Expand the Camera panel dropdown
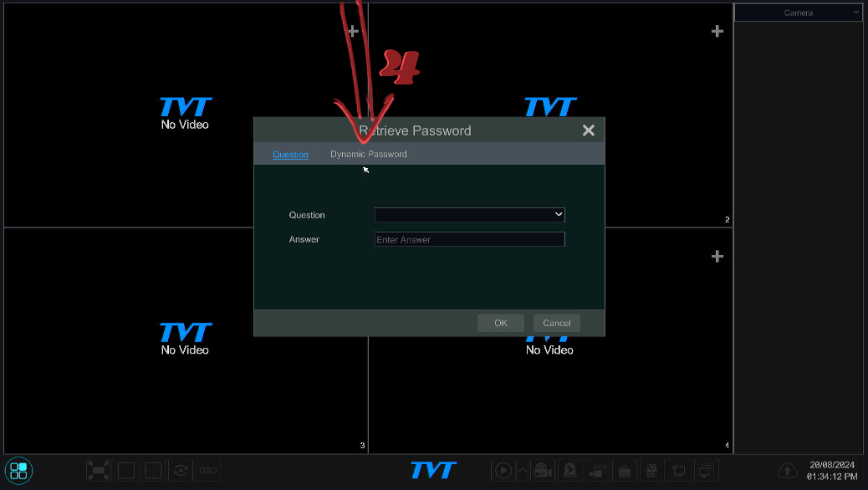 (799, 13)
